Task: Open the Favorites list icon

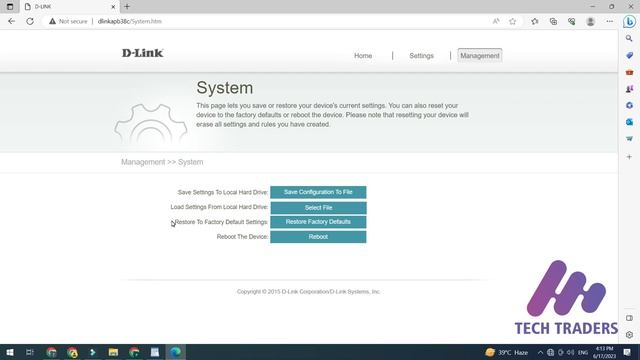Action: click(x=535, y=21)
